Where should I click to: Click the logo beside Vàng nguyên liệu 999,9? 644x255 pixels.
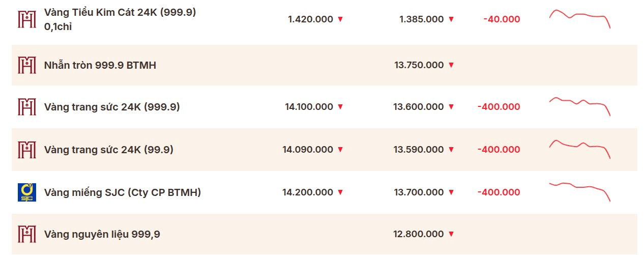[26, 234]
